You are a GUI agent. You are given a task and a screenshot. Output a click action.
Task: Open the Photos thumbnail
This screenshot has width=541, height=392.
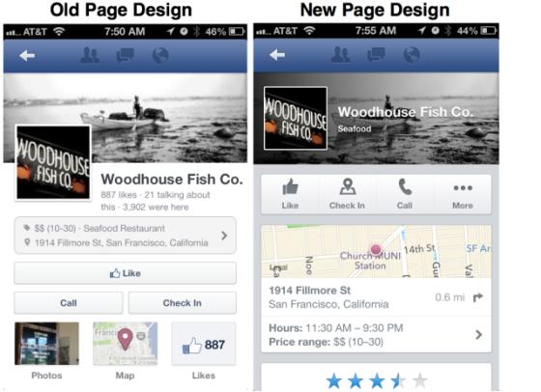coord(46,344)
